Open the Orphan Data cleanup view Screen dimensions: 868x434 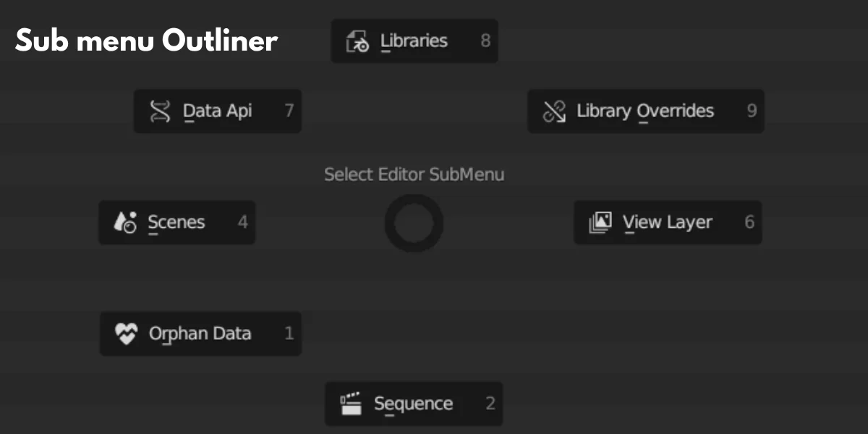200,334
